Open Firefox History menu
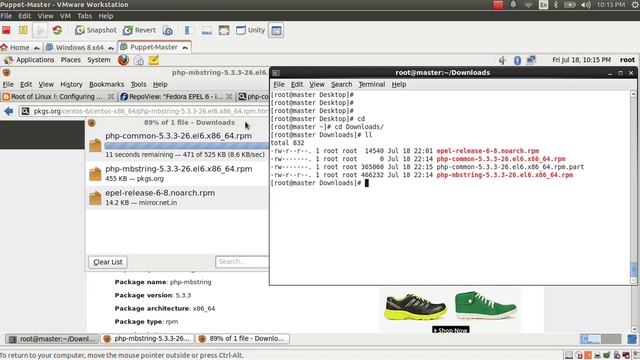Screen dimensions: 640x360 (71, 84)
